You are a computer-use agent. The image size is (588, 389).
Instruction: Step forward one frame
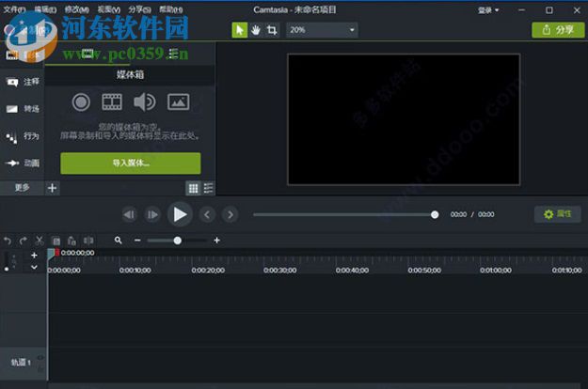point(152,214)
